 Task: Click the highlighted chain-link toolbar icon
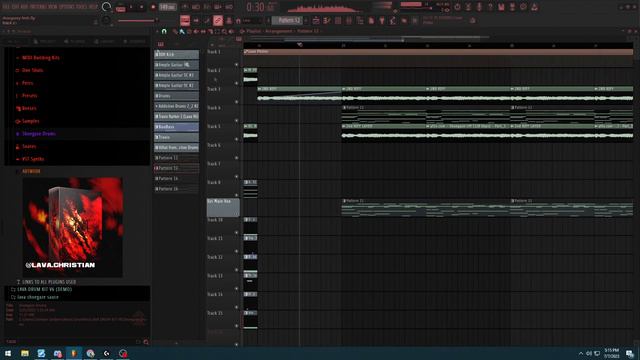218,20
